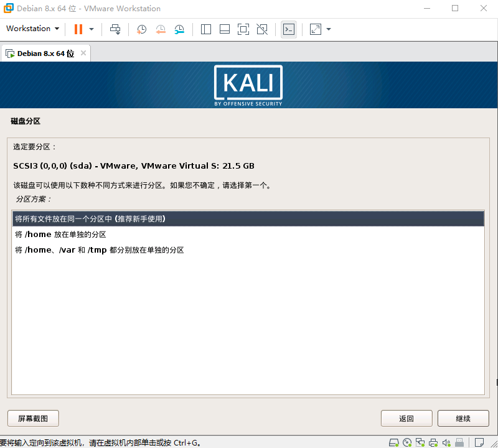The height and width of the screenshot is (448, 498).
Task: Select 将 /home、/var 和 /tmp separate partitions option
Action: click(x=248, y=250)
